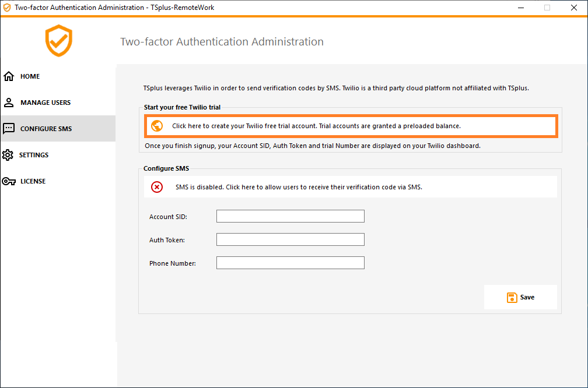Click the globe icon in the Twilio banner
The height and width of the screenshot is (388, 588).
click(x=155, y=125)
